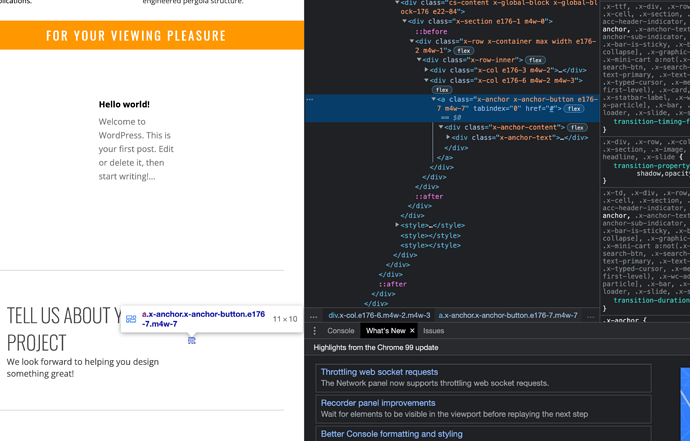Expand the x-col e176-3 div node
Image resolution: width=690 pixels, height=441 pixels.
(426, 70)
